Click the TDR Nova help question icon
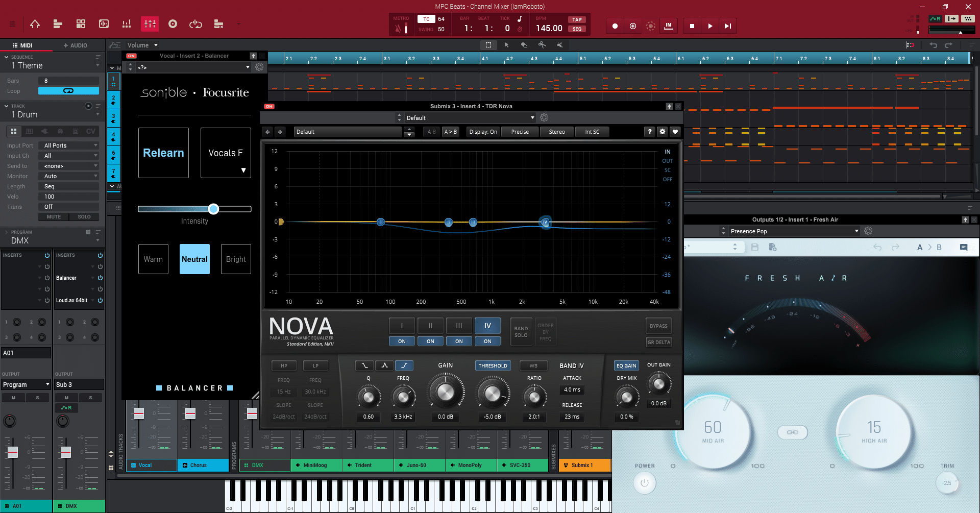 click(650, 132)
